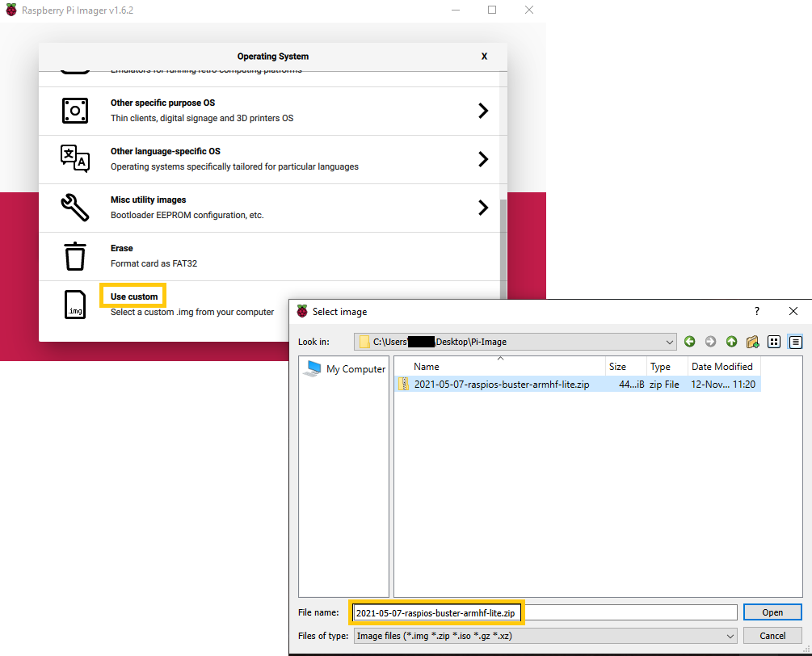Click the zip file icon in list
The width and height of the screenshot is (812, 656).
click(x=403, y=385)
